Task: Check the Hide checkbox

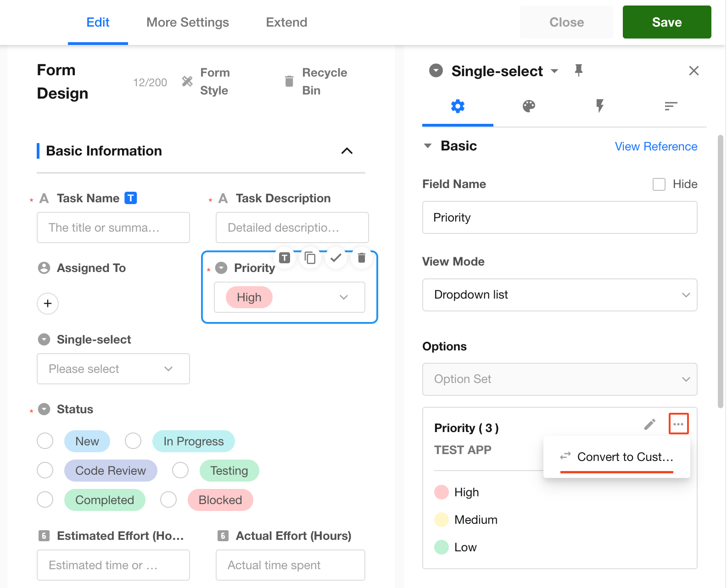Action: coord(659,184)
